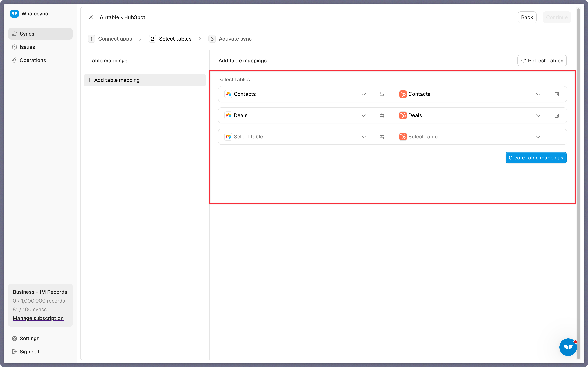588x367 pixels.
Task: Open Manage subscription link
Action: pos(38,318)
